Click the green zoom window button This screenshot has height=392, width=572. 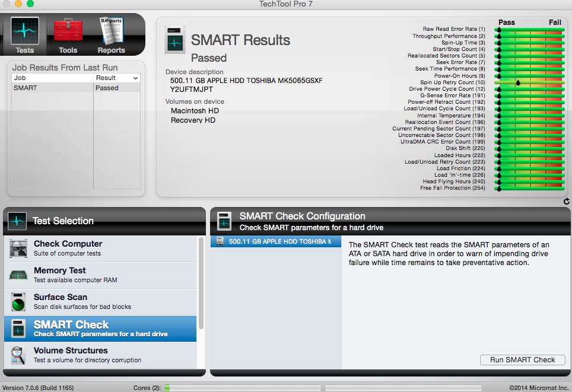(x=30, y=4)
